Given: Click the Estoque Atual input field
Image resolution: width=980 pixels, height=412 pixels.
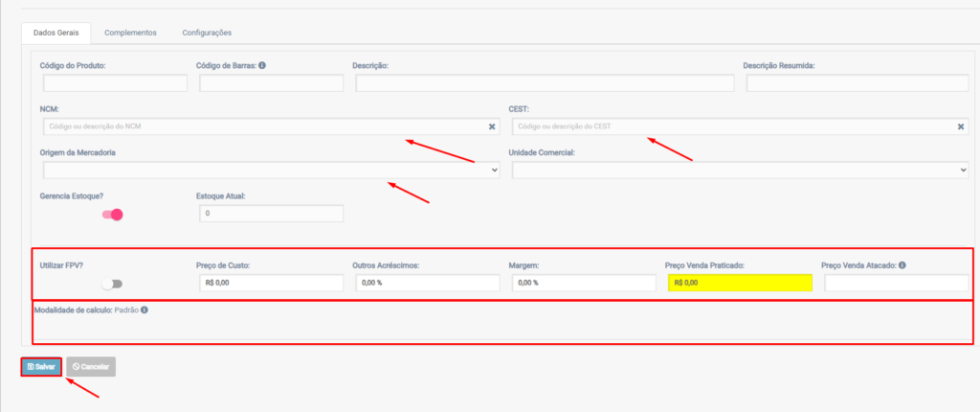Looking at the screenshot, I should 271,213.
